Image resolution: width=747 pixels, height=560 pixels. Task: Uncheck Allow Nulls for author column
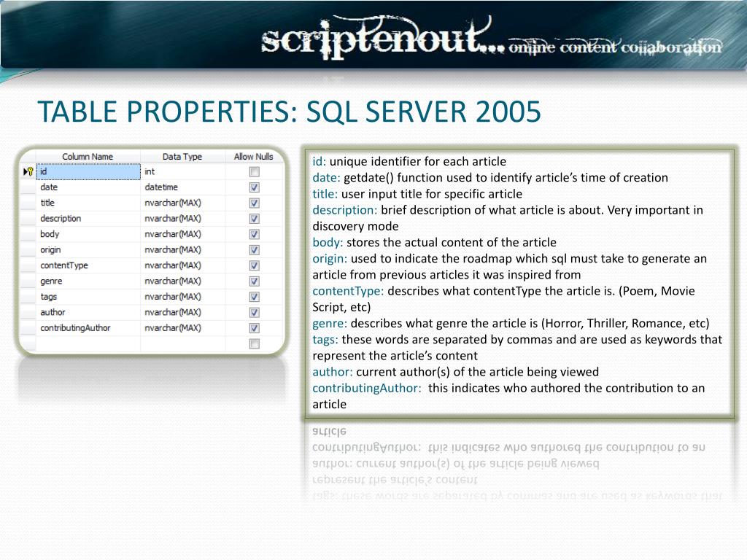pyautogui.click(x=255, y=313)
